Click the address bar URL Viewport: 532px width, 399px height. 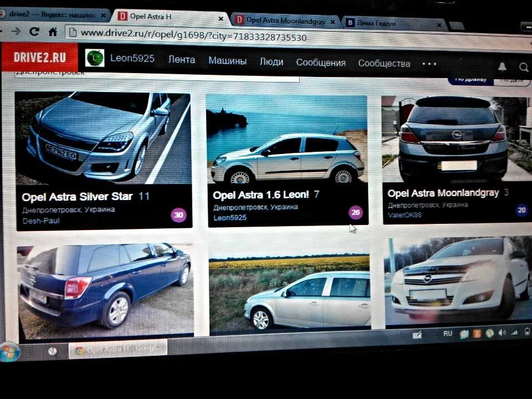194,34
